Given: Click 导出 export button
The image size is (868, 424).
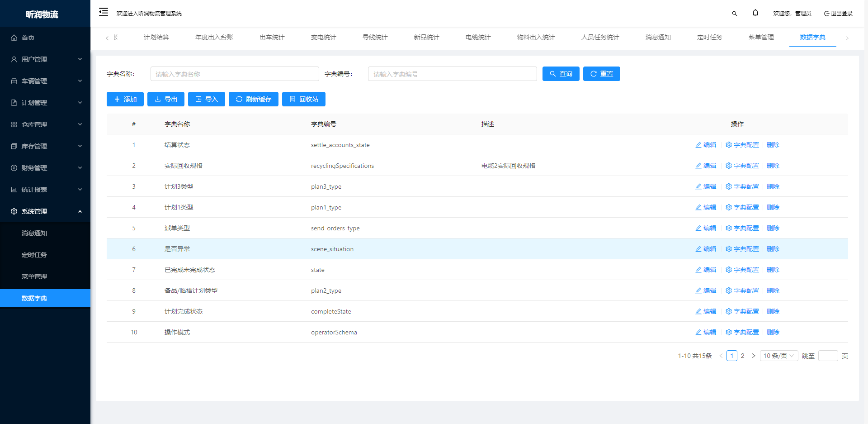Looking at the screenshot, I should point(165,99).
